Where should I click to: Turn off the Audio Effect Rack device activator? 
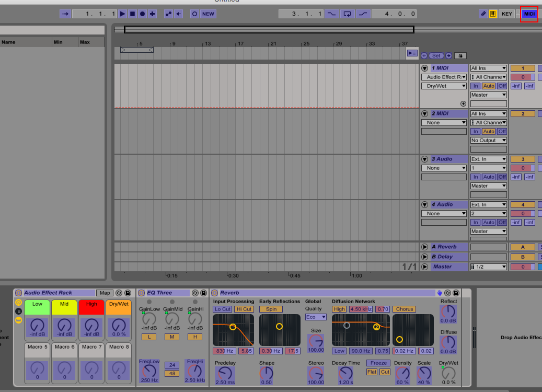point(19,293)
